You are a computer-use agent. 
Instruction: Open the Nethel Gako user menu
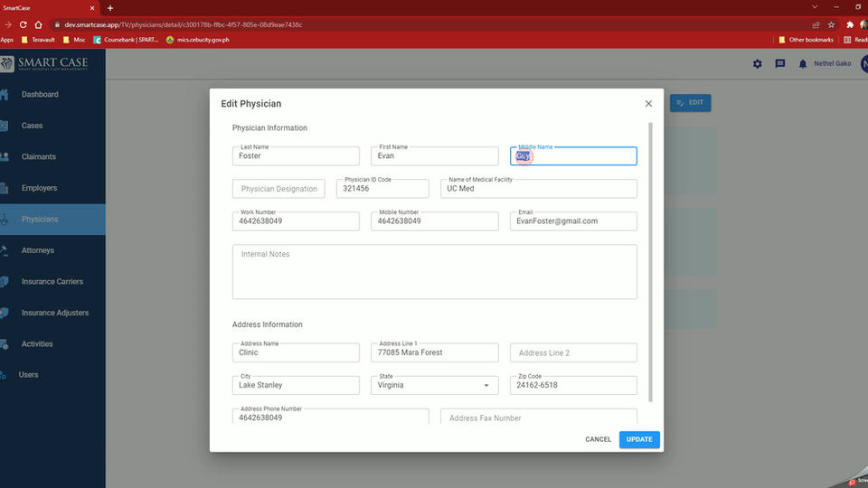pos(832,63)
